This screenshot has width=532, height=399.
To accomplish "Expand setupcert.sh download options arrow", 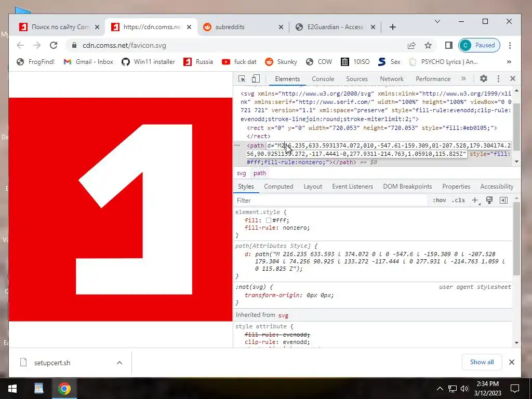I will [119, 363].
